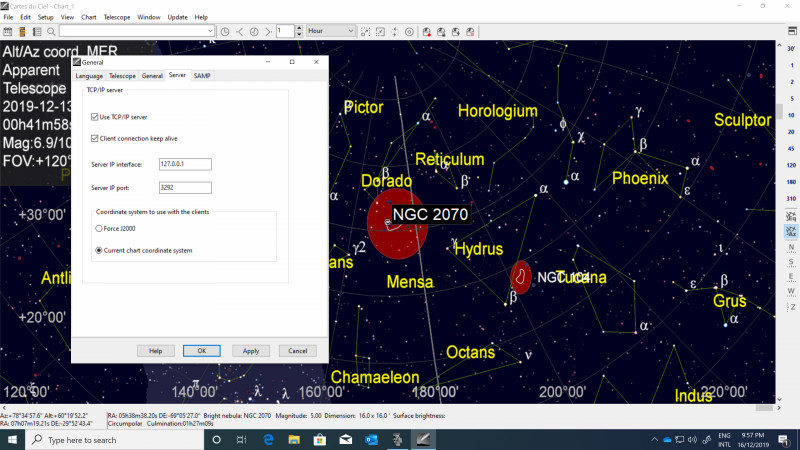Set field of view to 30 arcminutes
800x450 pixels.
791,48
